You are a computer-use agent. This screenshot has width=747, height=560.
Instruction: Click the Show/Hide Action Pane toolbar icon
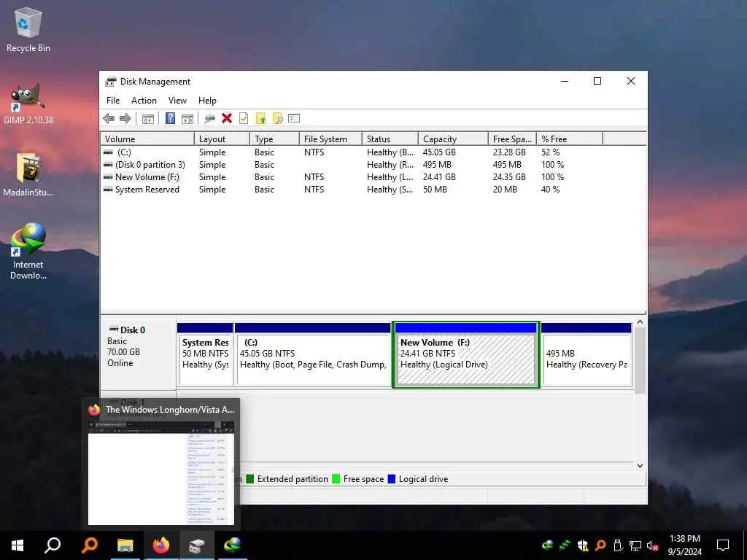coord(187,119)
